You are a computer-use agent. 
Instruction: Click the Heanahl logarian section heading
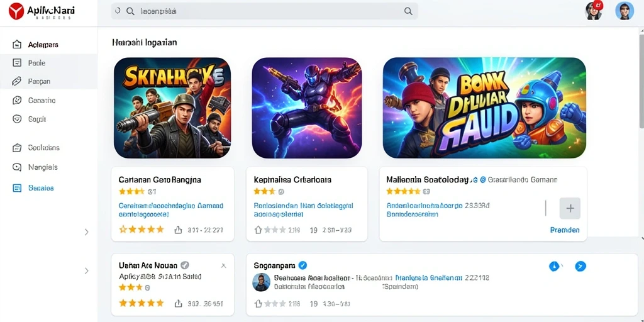(x=144, y=42)
